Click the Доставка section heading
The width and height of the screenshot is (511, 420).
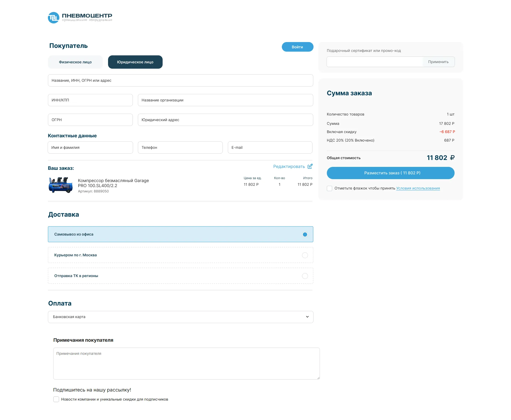64,215
